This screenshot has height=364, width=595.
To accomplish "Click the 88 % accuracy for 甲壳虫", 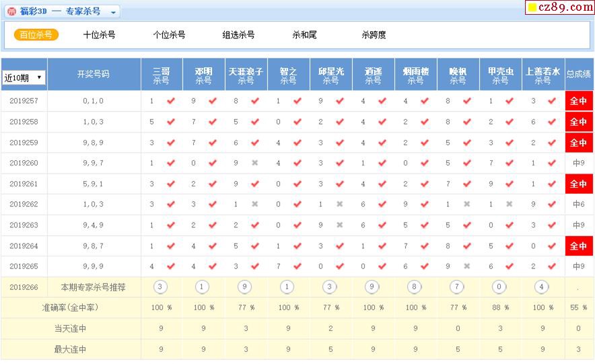I will click(501, 307).
